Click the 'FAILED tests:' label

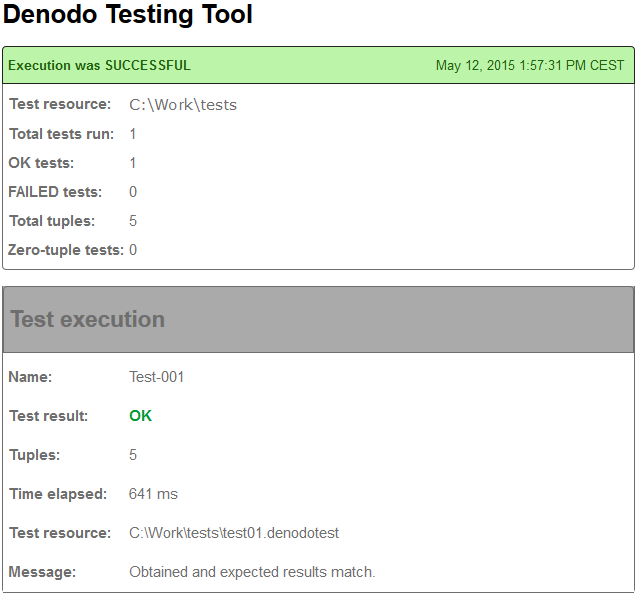(x=55, y=192)
